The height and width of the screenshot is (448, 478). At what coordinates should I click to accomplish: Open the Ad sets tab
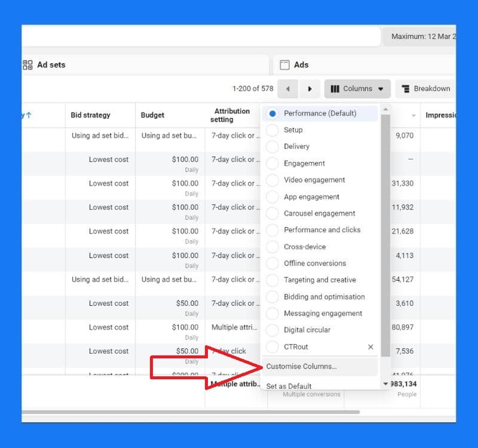(x=145, y=65)
